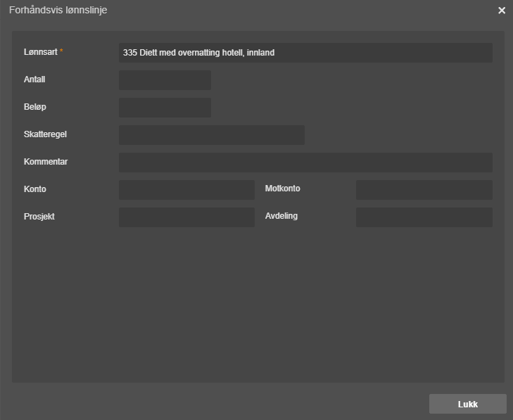Focus the Avdeling input field
Image resolution: width=513 pixels, height=420 pixels.
coord(424,217)
